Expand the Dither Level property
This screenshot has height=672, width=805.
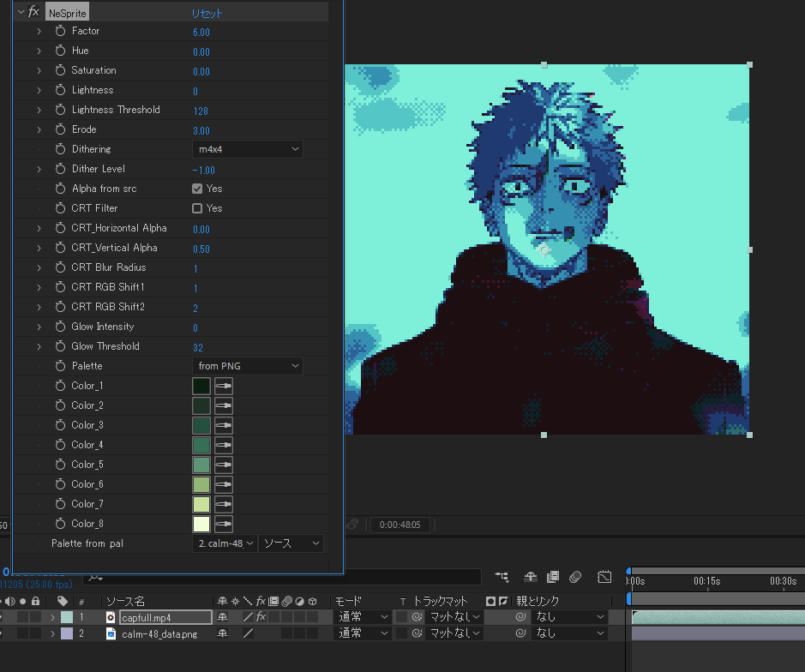coord(39,169)
